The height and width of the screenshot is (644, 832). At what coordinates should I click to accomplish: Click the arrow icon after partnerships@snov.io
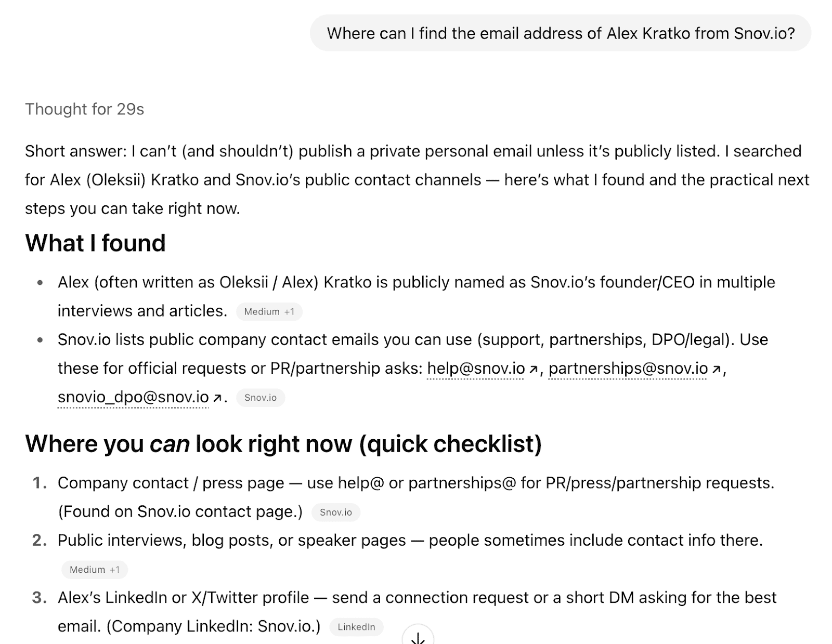tap(716, 369)
